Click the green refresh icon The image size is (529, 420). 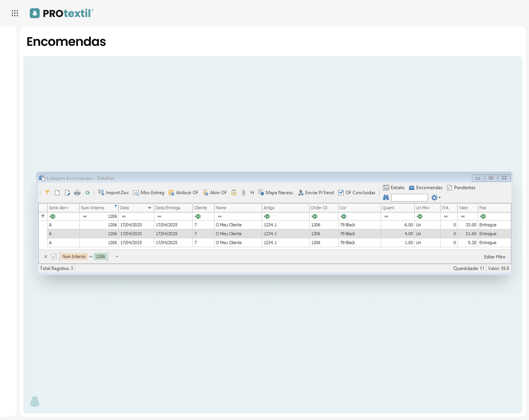point(87,193)
